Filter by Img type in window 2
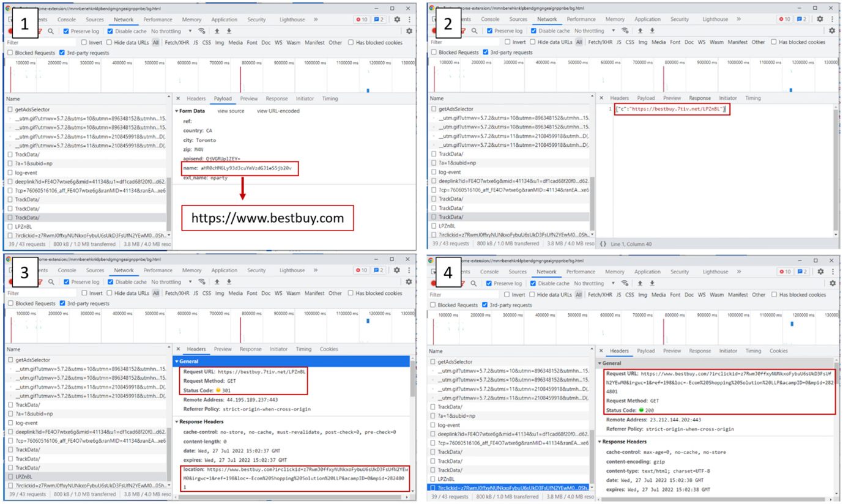 [642, 42]
